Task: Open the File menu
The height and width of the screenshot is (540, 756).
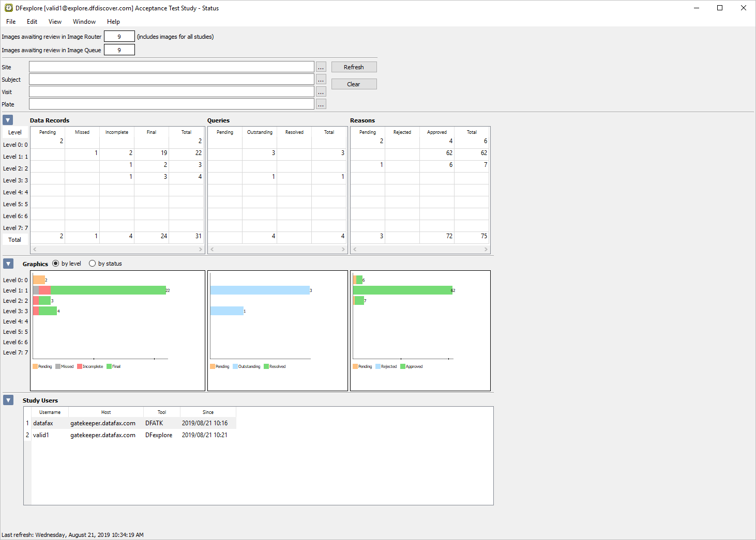Action: [11, 22]
